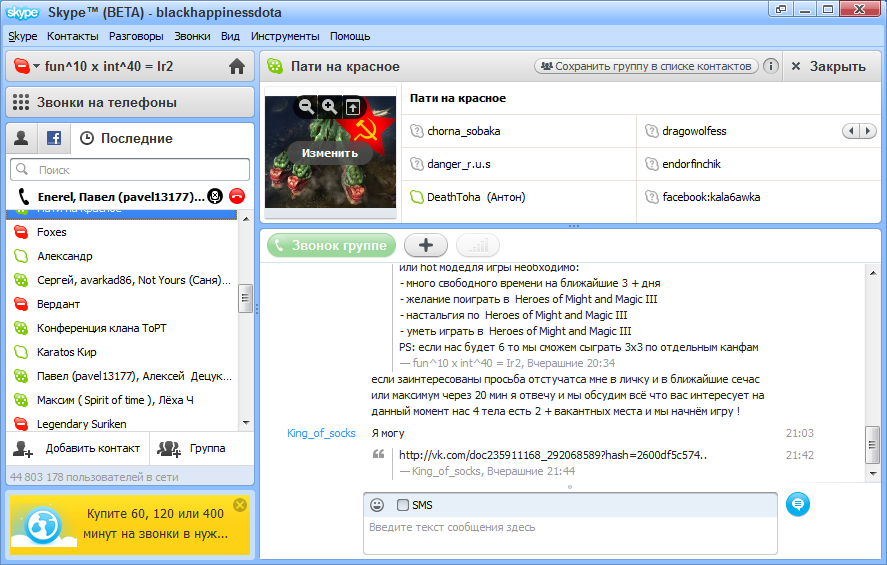Close the yellow call minutes advertisement
The height and width of the screenshot is (565, 887).
pos(240,504)
